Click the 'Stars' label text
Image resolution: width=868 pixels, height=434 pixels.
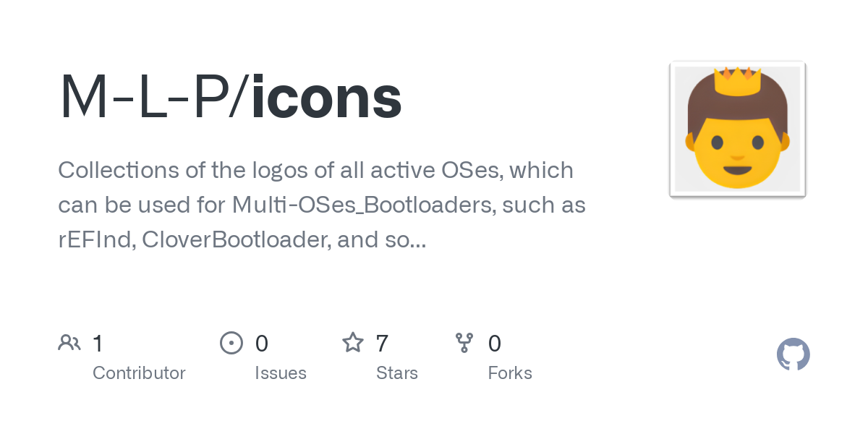397,373
